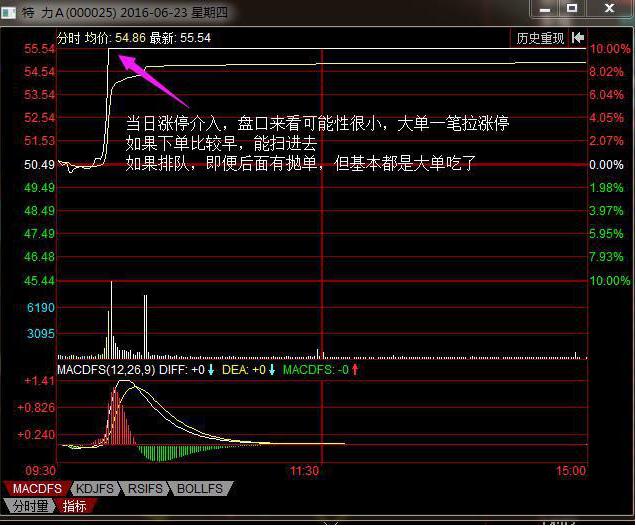Screen dimensions: 636x529
Task: Click the 分时 label above the chart
Action: [69, 38]
